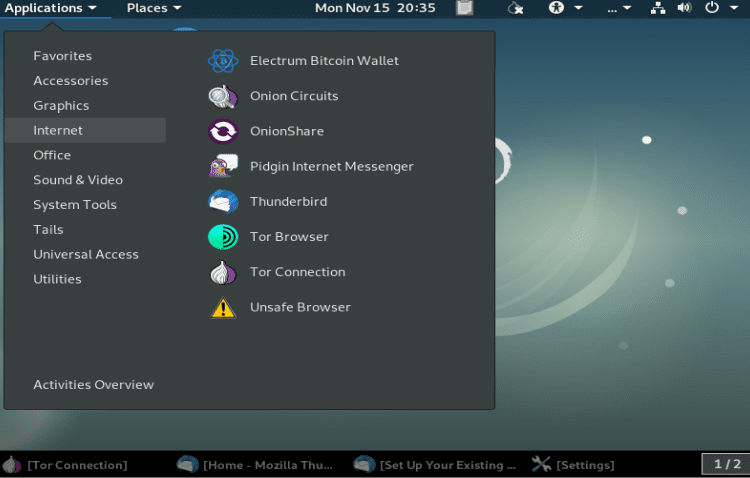Open the '...' keyboard layout dropdown
750x478 pixels.
tap(619, 8)
